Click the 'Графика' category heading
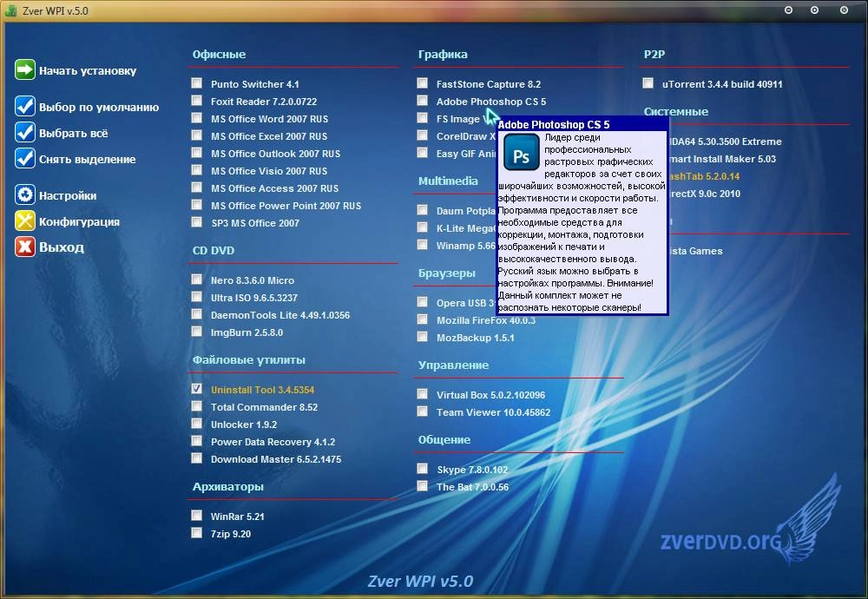Viewport: 868px width, 599px height. [443, 54]
